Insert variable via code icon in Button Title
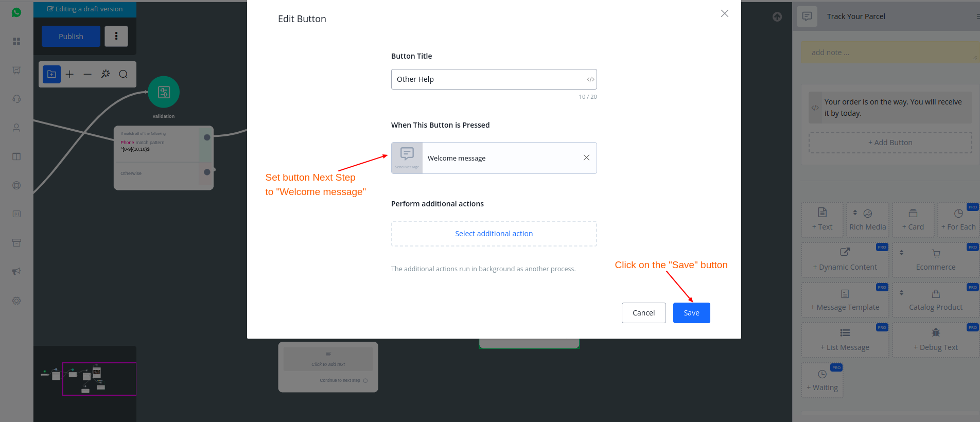 tap(590, 79)
